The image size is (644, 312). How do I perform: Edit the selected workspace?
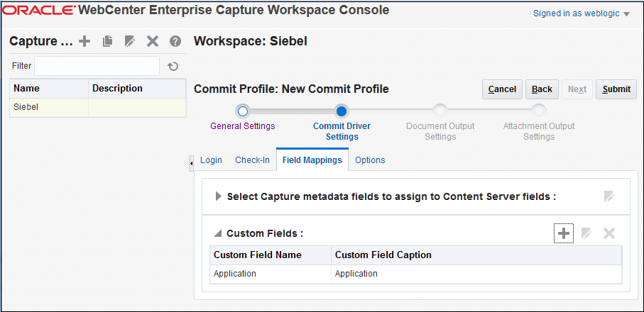point(129,41)
